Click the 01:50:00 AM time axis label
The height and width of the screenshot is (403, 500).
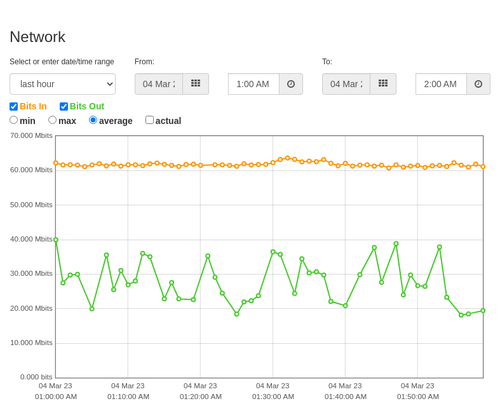click(x=418, y=397)
